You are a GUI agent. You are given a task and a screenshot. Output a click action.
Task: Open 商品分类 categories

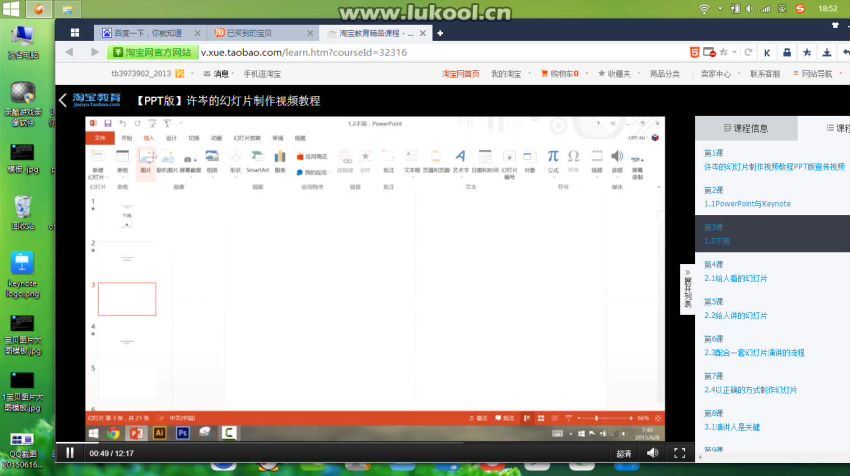[665, 74]
